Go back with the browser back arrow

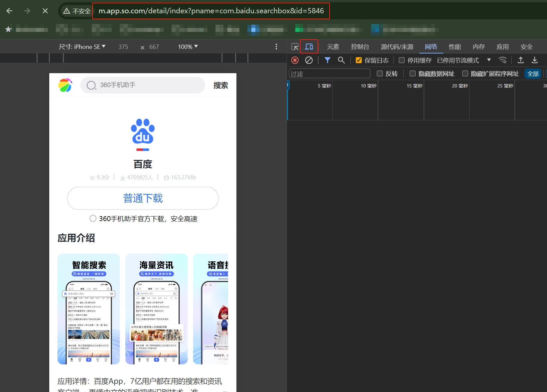(x=9, y=11)
